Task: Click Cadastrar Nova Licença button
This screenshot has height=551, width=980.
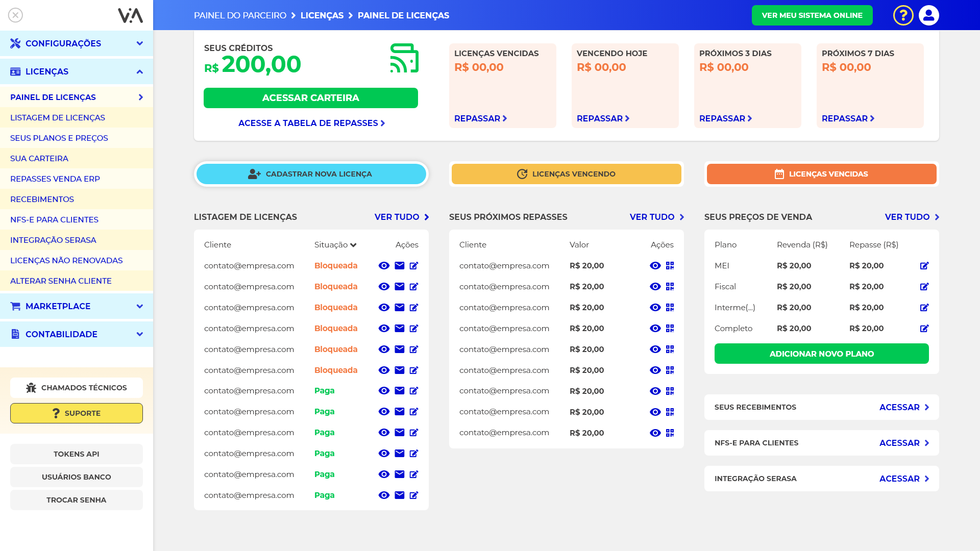Action: [x=311, y=174]
